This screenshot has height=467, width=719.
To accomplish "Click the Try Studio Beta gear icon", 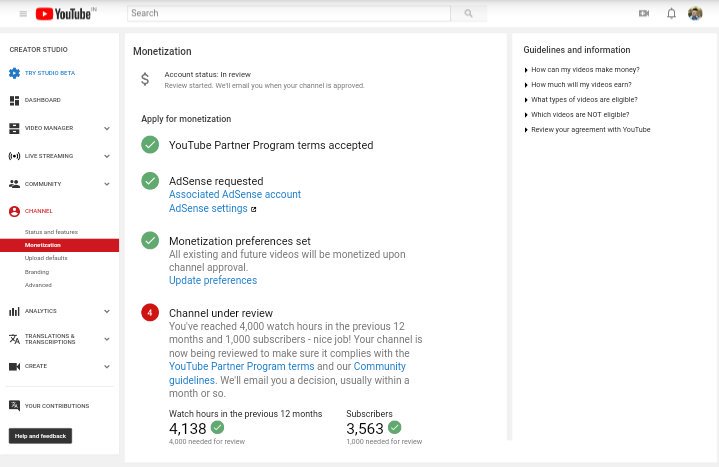I will (x=14, y=73).
